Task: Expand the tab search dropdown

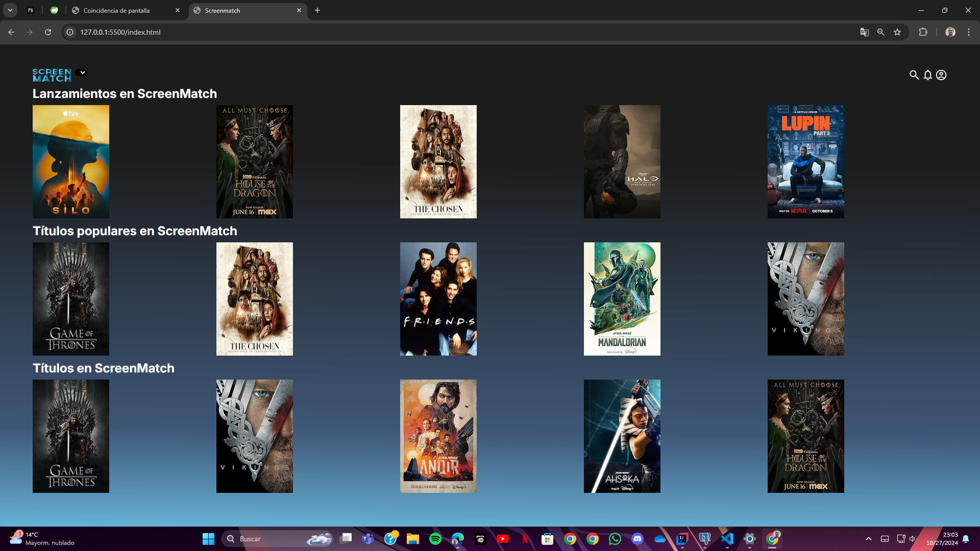Action: point(10,10)
